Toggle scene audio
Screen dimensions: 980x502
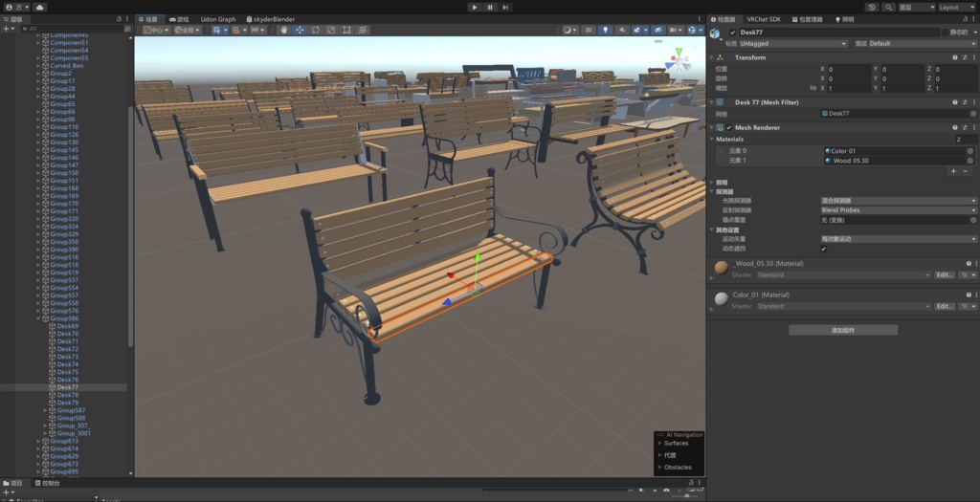[622, 30]
